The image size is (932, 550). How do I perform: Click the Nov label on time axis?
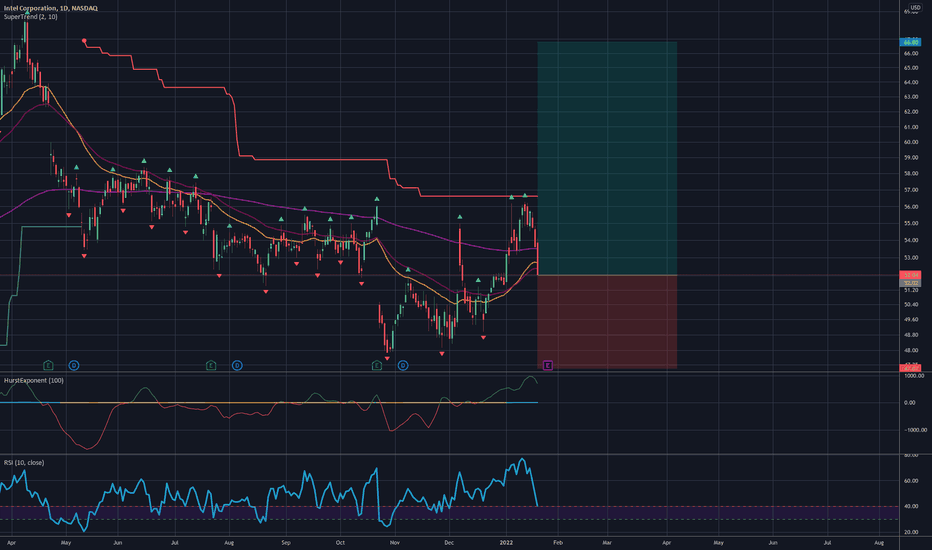point(394,542)
